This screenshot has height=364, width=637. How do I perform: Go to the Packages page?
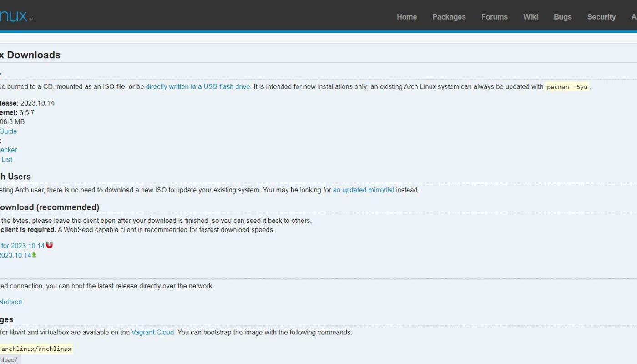point(449,17)
